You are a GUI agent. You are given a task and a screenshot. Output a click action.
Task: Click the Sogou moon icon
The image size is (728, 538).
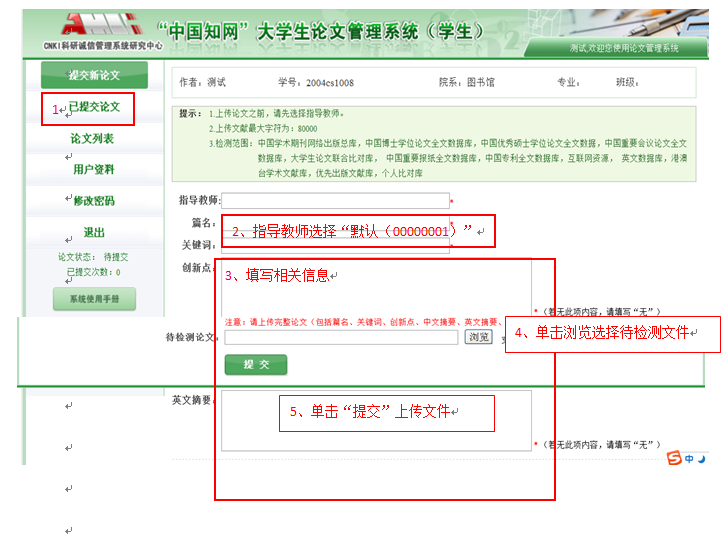pyautogui.click(x=702, y=459)
